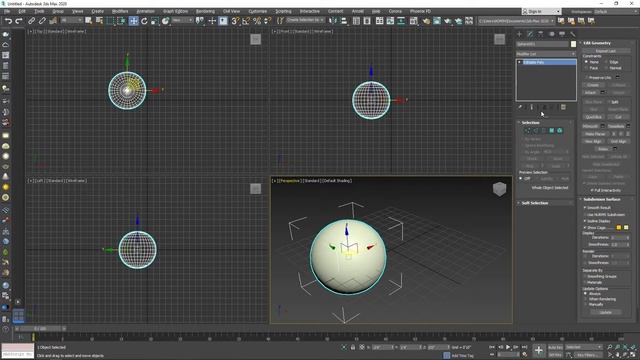Click the Maximize Viewport Toggle icon
Screen dimensions: 640x360
[633, 355]
